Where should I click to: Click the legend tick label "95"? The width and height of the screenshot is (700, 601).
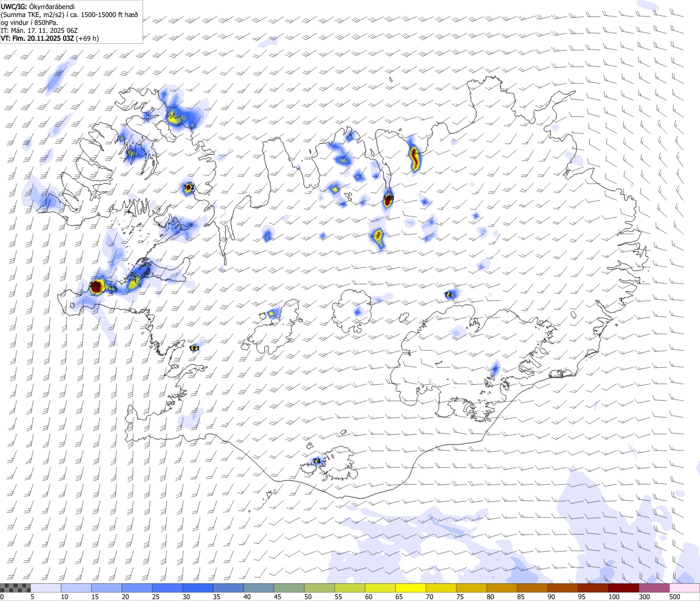pyautogui.click(x=582, y=597)
